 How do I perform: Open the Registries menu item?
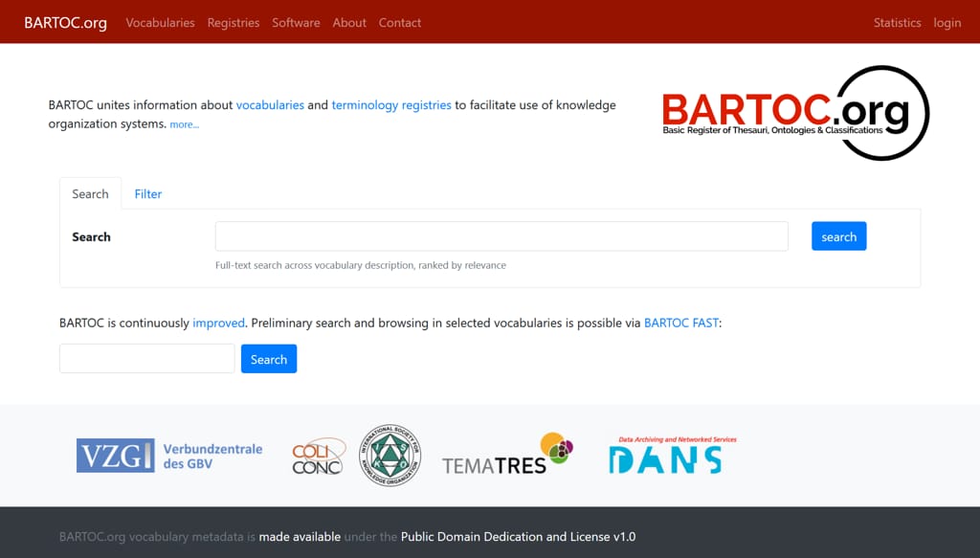(234, 23)
